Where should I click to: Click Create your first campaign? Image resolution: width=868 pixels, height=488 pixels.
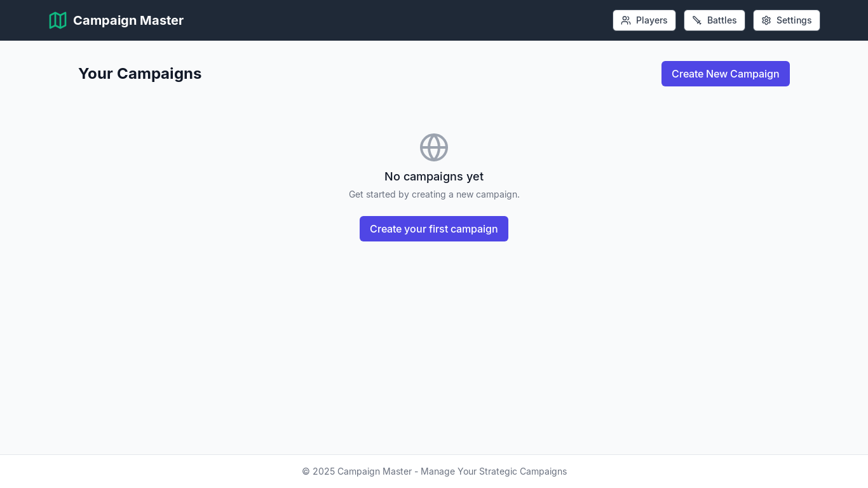coord(434,229)
